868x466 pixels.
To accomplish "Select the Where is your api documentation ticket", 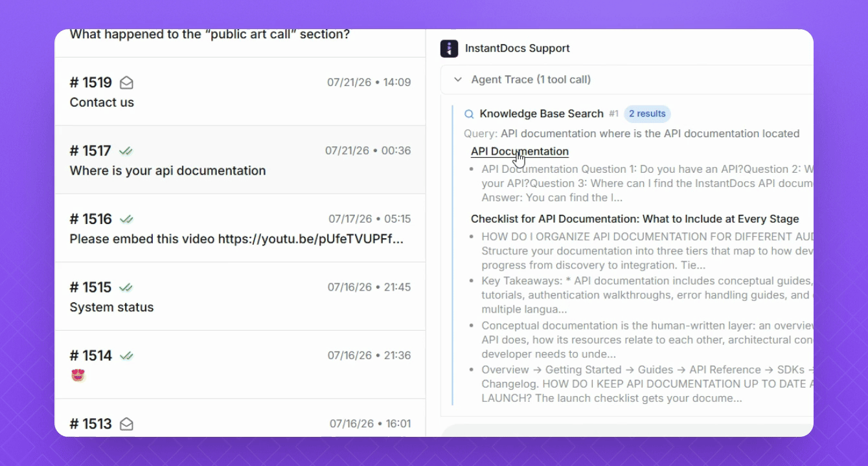I will (240, 160).
